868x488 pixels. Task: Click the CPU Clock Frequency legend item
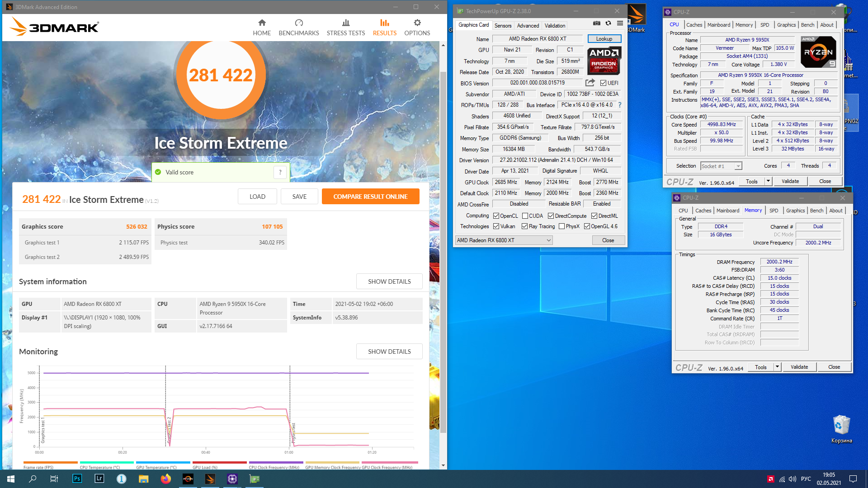pos(276,465)
